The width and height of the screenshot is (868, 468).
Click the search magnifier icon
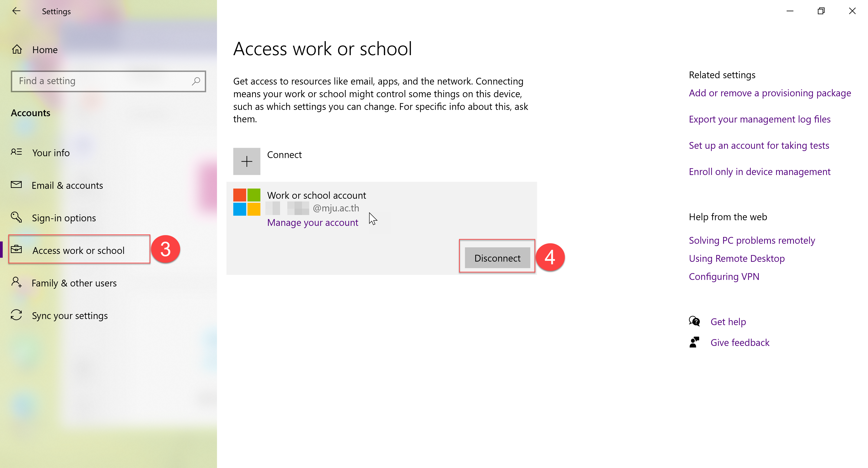196,81
